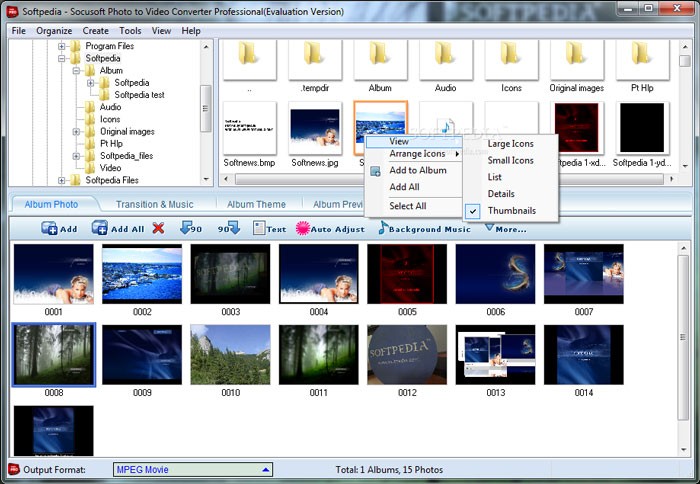Click the folder tree vertical scrollbar thumb
Screen dimensions: 700x484
(206, 108)
